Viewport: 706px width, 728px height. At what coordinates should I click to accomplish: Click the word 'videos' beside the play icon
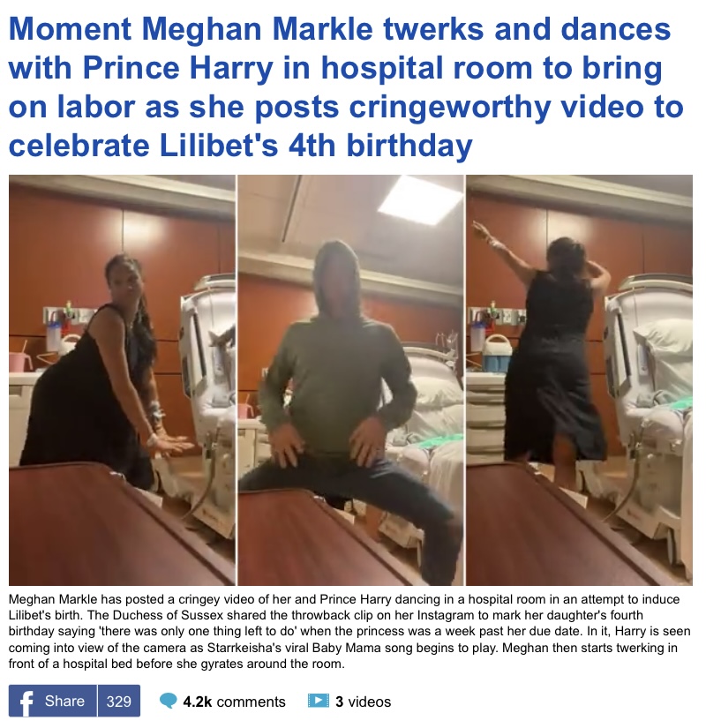370,702
